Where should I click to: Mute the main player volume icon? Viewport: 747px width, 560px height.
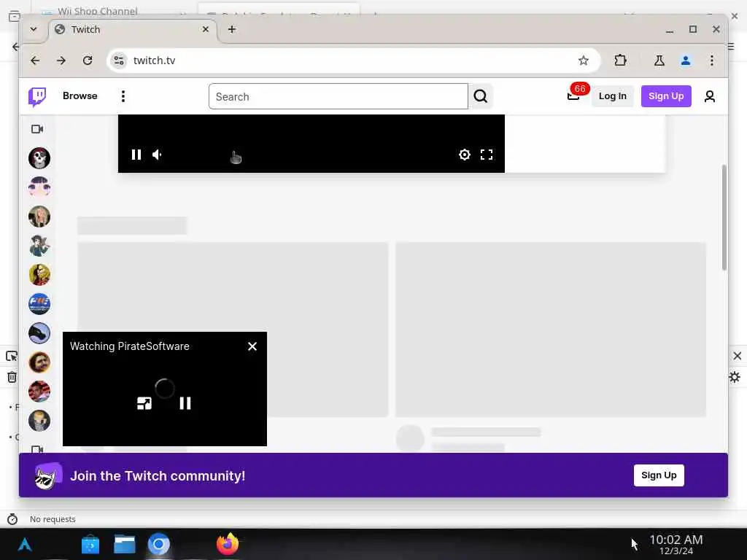pyautogui.click(x=158, y=155)
